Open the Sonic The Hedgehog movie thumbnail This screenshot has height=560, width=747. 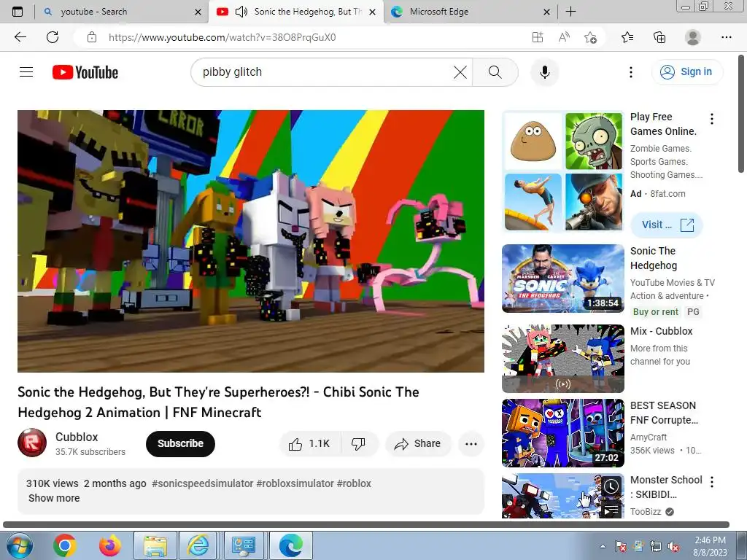[563, 279]
